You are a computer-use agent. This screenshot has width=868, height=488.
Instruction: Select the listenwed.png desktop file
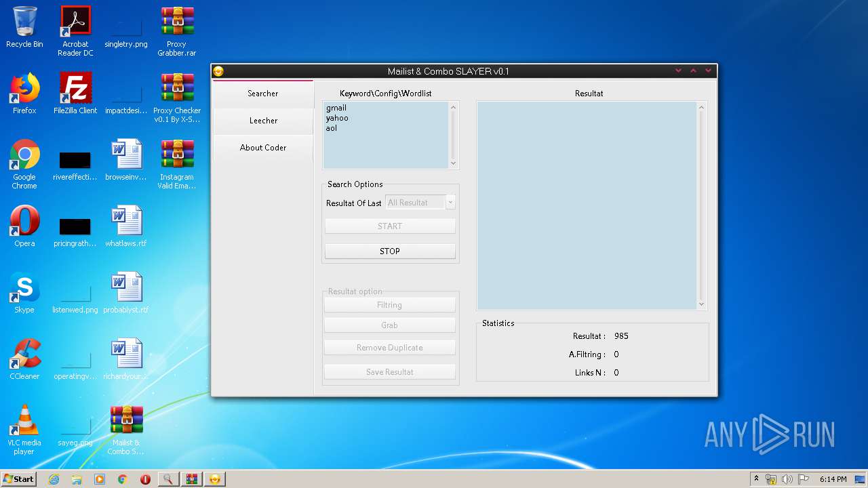tap(75, 297)
